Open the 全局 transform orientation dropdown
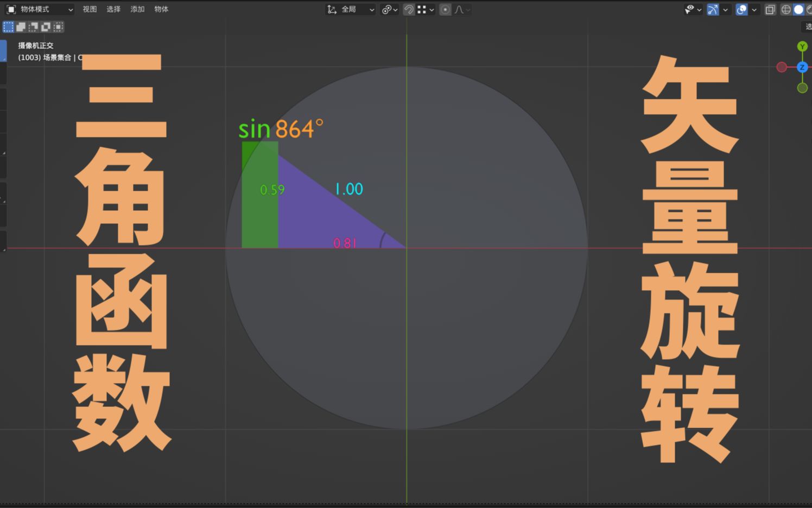Screen dimensions: 812x508 [x=351, y=9]
